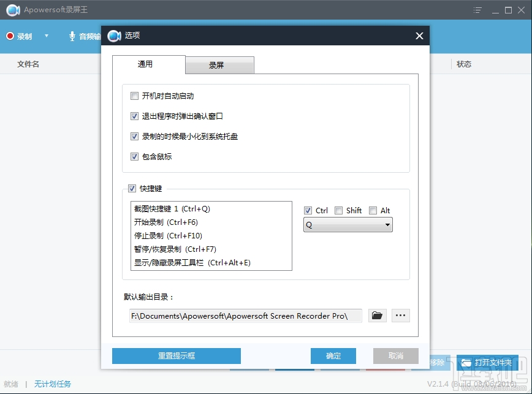Click the ... advanced options icon

point(401,316)
